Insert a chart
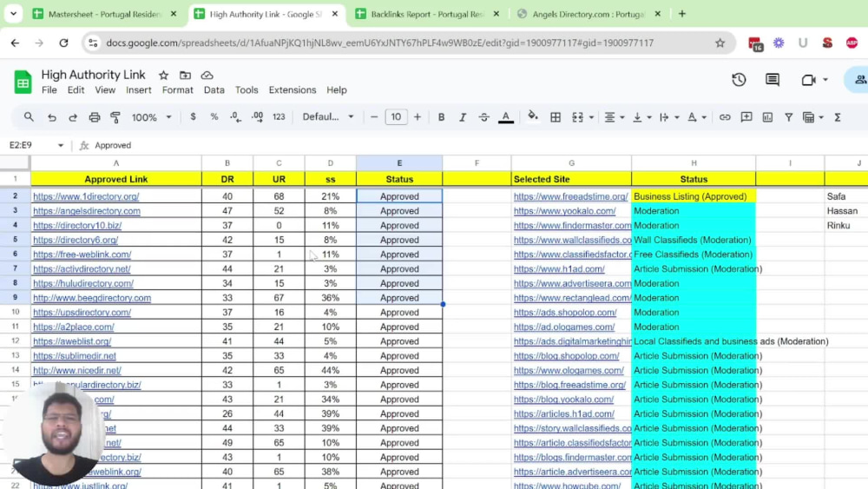Viewport: 868px width, 489px height. point(767,117)
